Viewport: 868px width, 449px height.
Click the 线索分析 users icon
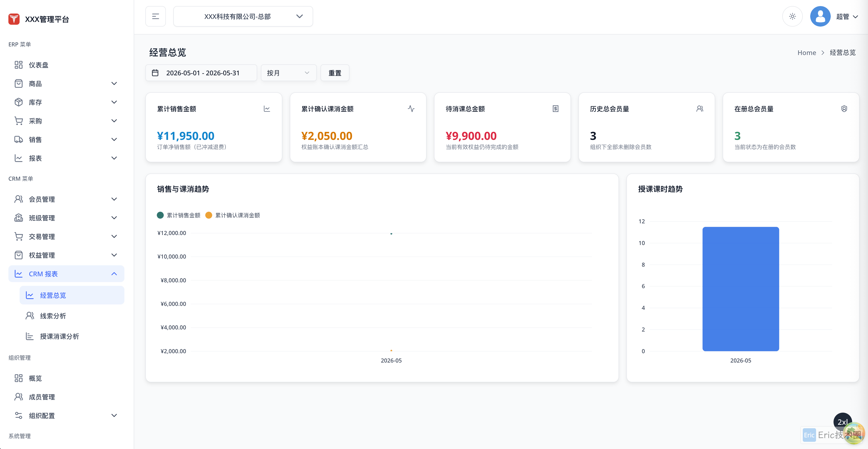pyautogui.click(x=30, y=316)
